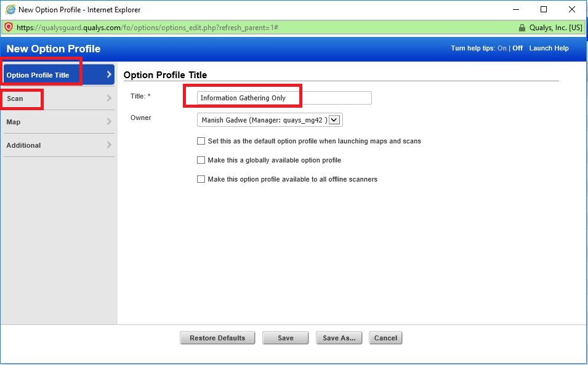Open Launch Help

tap(549, 48)
